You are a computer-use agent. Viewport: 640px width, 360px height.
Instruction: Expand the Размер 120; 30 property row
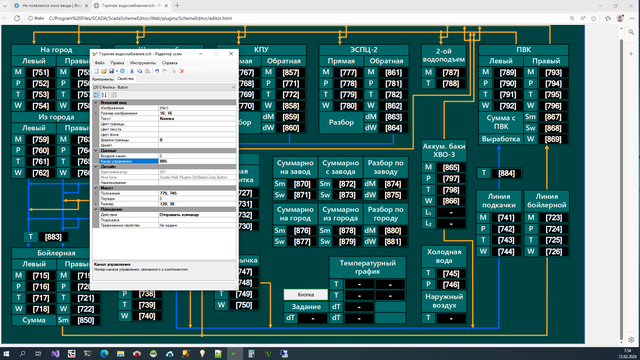pyautogui.click(x=96, y=204)
